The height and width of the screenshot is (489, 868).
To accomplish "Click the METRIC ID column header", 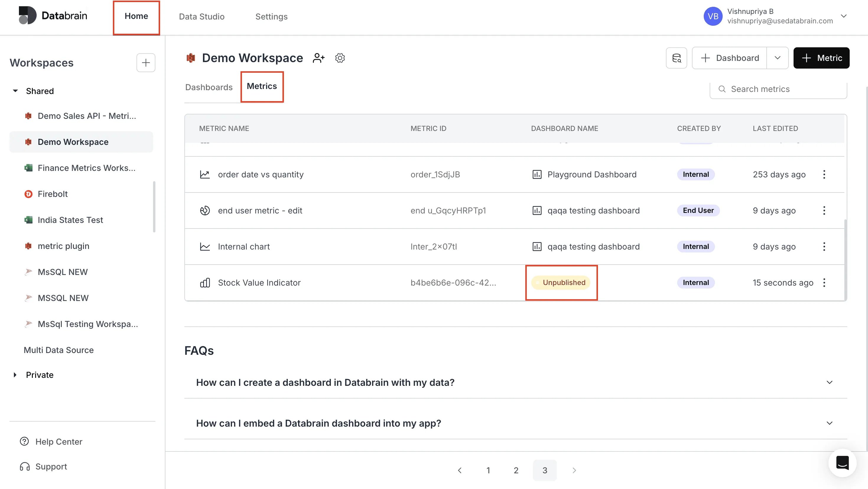I will (428, 129).
